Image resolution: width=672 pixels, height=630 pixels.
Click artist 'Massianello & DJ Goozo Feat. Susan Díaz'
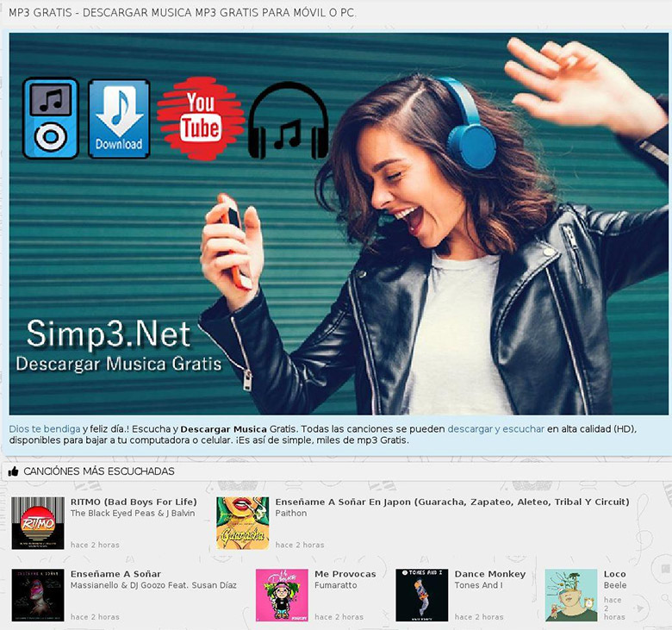(x=153, y=585)
